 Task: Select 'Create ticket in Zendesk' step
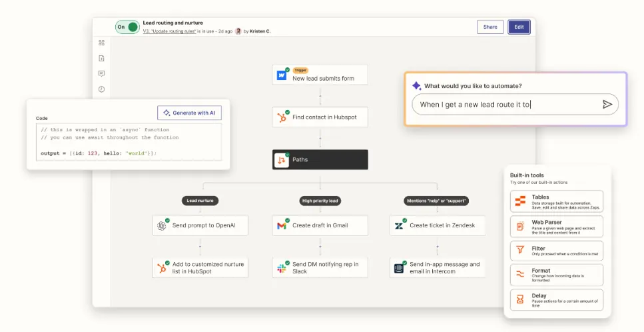(438, 225)
